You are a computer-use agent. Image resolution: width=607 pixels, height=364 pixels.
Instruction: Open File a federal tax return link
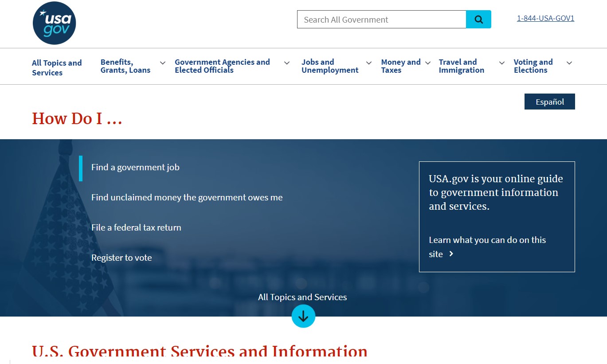136,228
